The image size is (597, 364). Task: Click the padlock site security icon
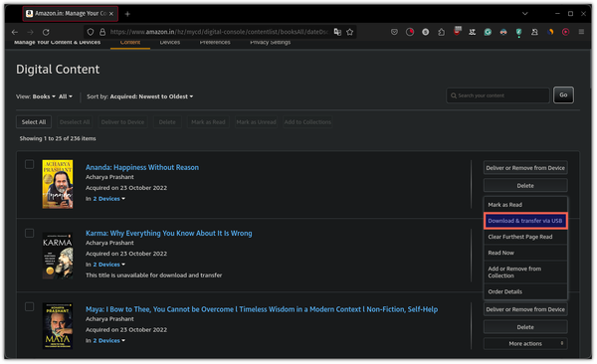[102, 32]
